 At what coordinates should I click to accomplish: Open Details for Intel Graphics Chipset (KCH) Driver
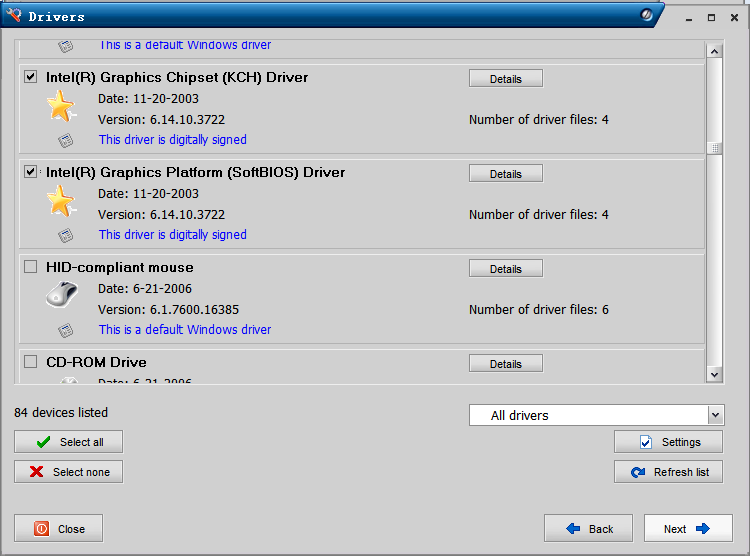click(x=506, y=78)
